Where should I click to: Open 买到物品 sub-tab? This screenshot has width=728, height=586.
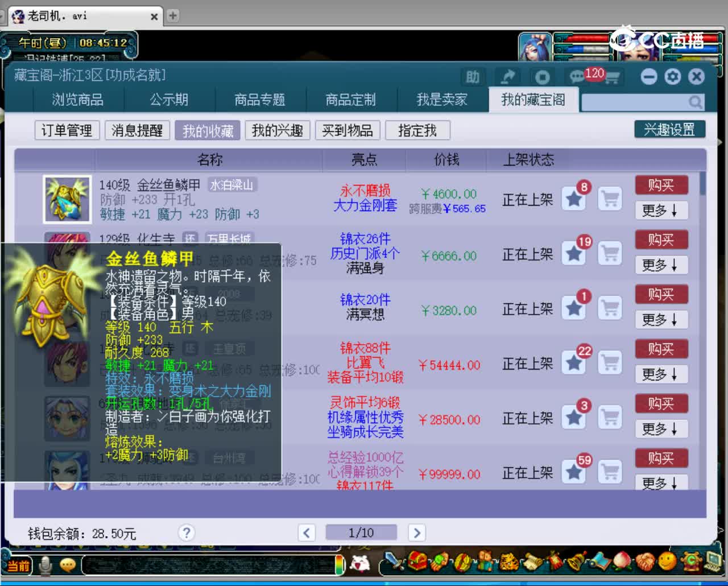click(x=348, y=130)
